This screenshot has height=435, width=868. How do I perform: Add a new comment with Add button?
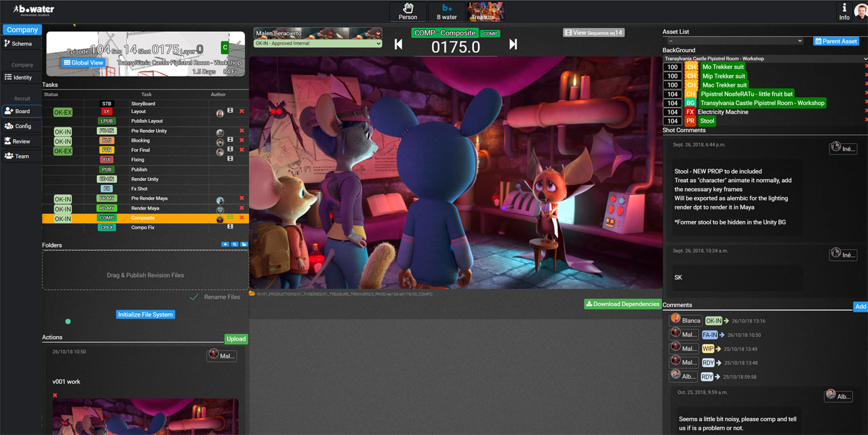[861, 307]
